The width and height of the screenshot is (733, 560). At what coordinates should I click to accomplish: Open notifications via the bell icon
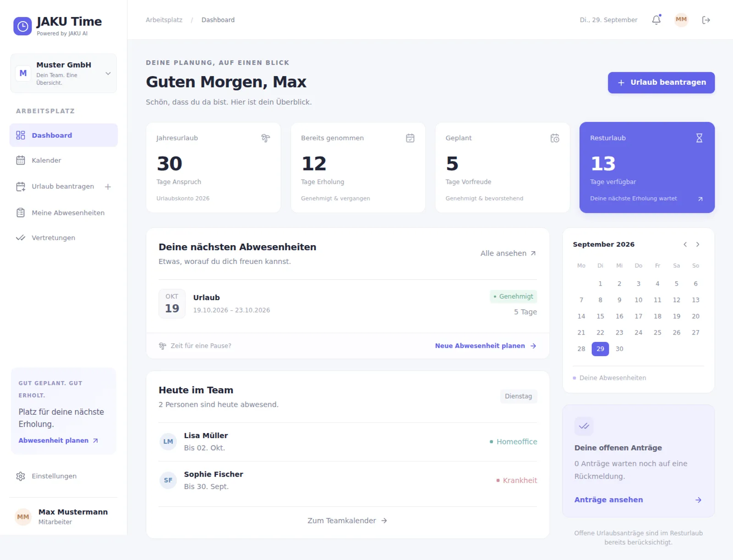[656, 20]
